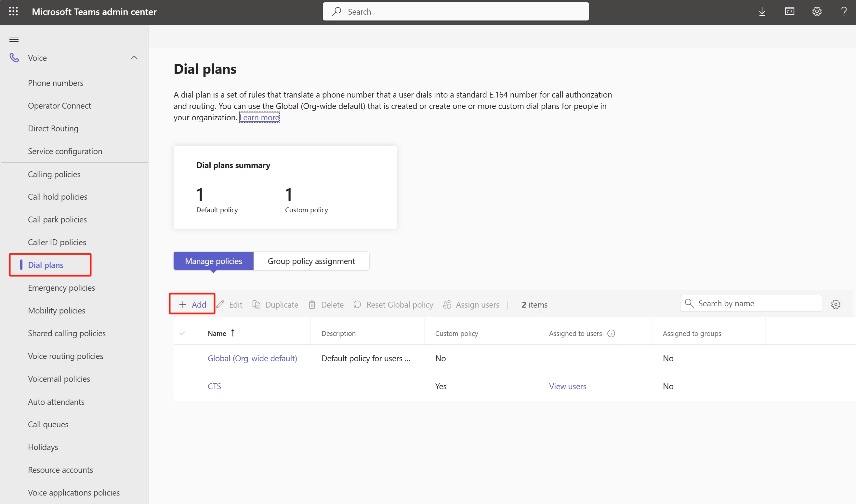The width and height of the screenshot is (856, 504).
Task: Open Voice routing policies in sidebar
Action: point(66,356)
